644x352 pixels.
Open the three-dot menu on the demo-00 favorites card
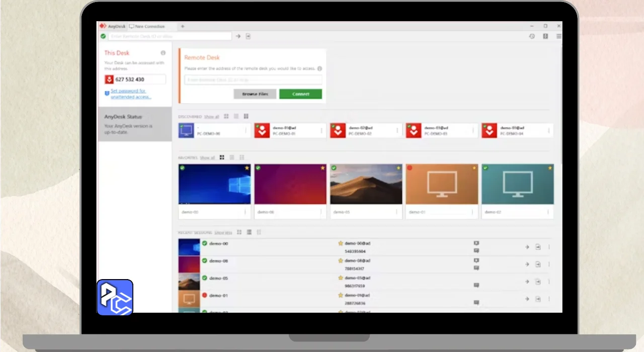point(246,212)
